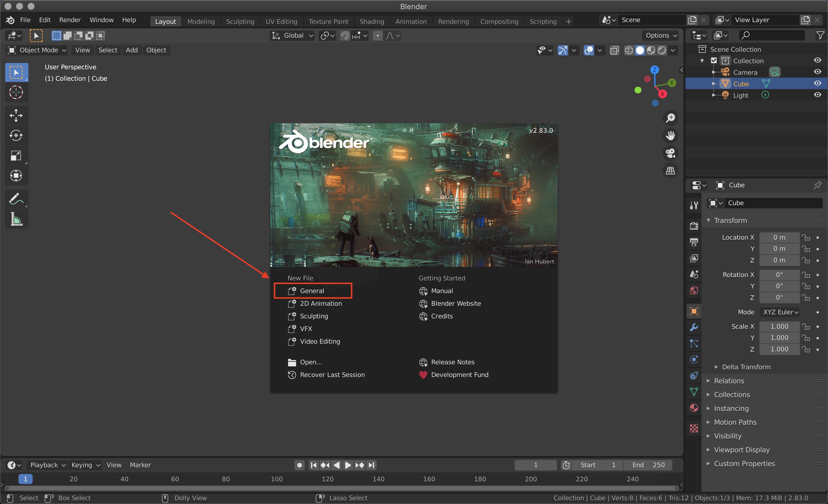Image resolution: width=828 pixels, height=504 pixels.
Task: Open the Playback dropdown in timeline
Action: pyautogui.click(x=47, y=465)
